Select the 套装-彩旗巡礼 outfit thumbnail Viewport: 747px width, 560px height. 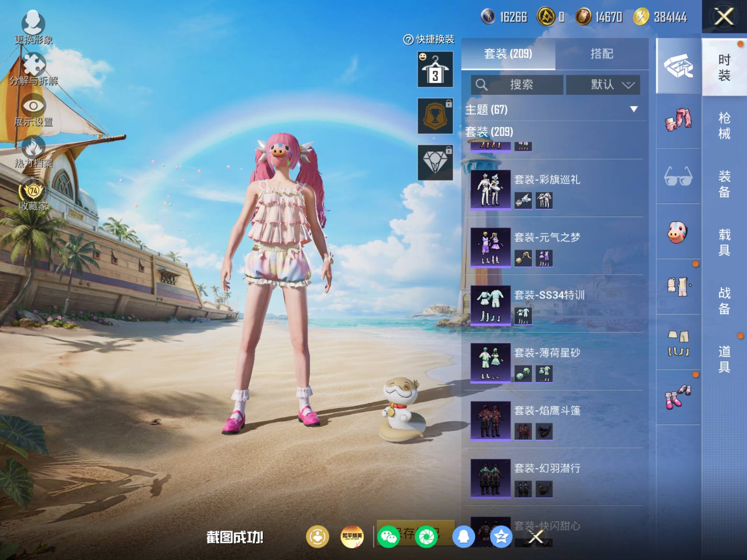tap(490, 190)
